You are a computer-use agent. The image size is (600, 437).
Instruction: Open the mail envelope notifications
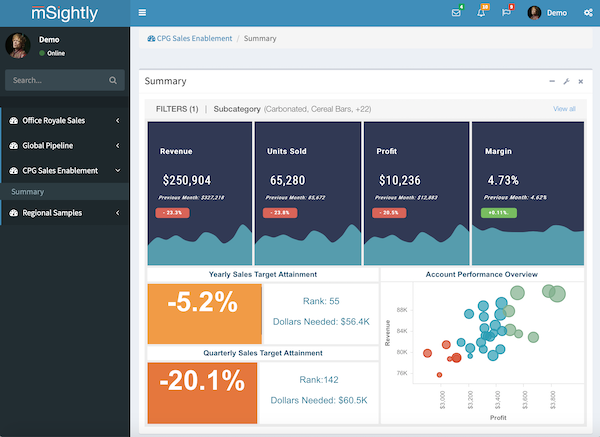pyautogui.click(x=456, y=13)
